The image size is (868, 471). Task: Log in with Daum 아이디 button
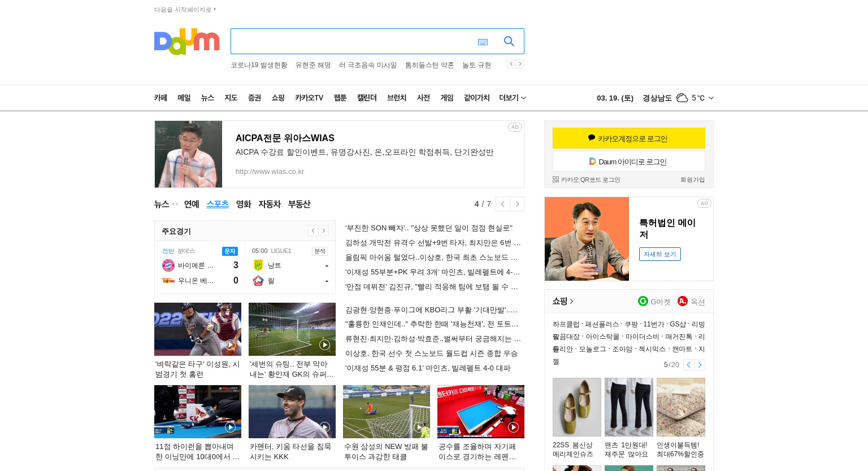[x=629, y=162]
